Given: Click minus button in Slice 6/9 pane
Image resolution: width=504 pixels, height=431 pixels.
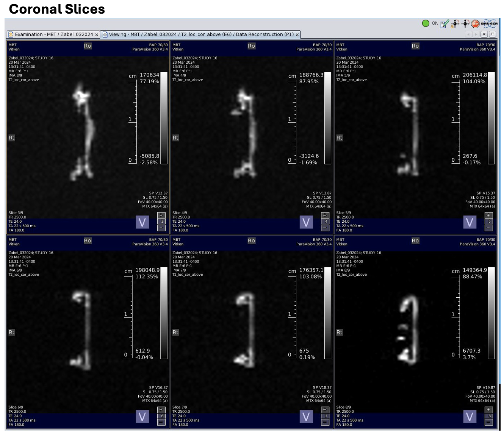Looking at the screenshot, I should coord(161,422).
